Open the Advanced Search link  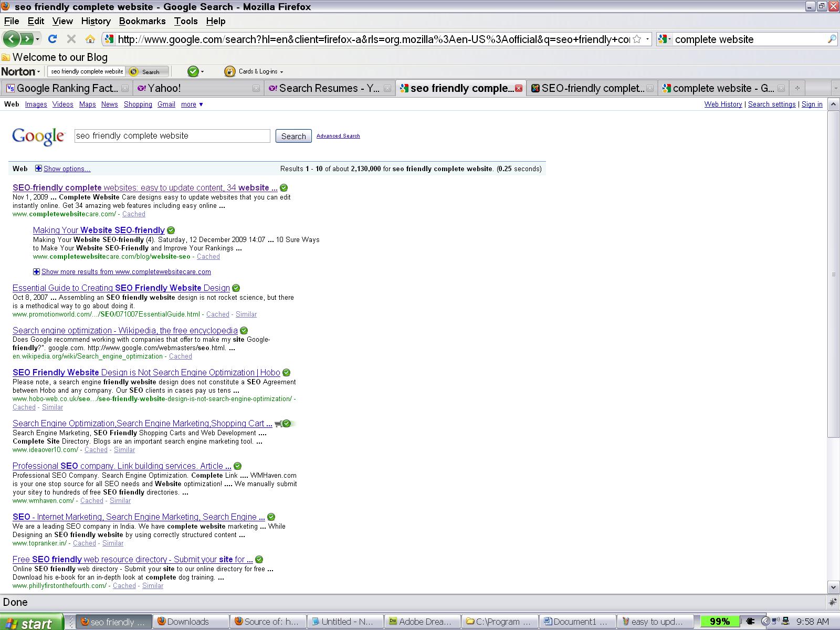pyautogui.click(x=338, y=136)
